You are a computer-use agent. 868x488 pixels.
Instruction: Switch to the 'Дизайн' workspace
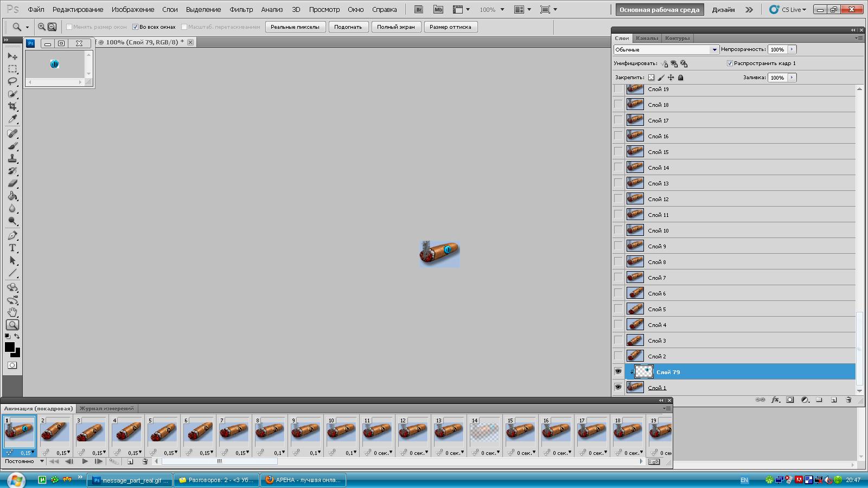[x=723, y=9]
